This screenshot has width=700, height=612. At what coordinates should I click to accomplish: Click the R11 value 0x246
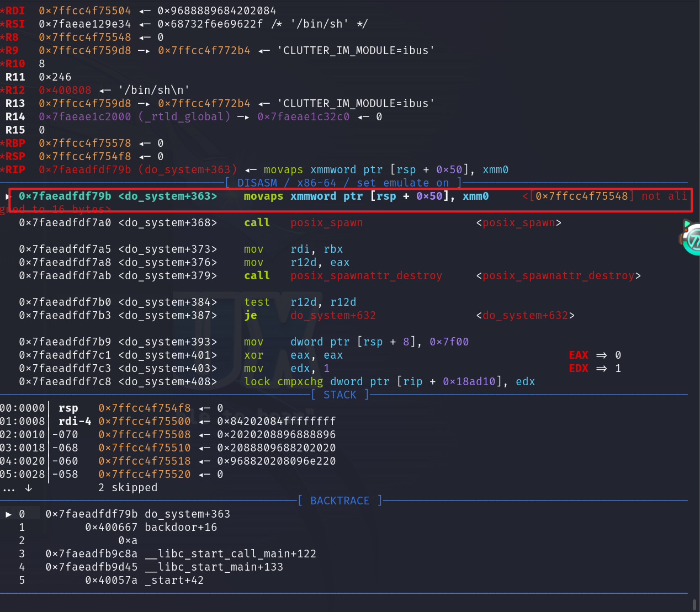[55, 77]
